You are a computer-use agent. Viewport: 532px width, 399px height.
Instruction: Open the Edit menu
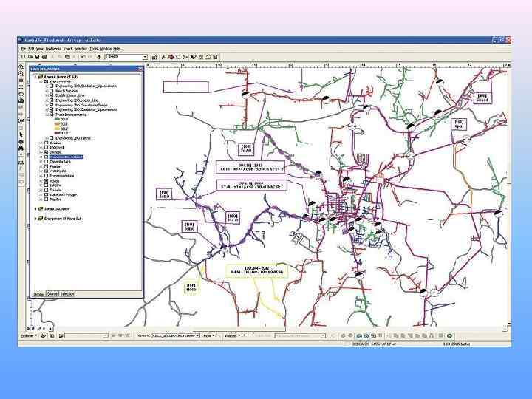pyautogui.click(x=31, y=49)
